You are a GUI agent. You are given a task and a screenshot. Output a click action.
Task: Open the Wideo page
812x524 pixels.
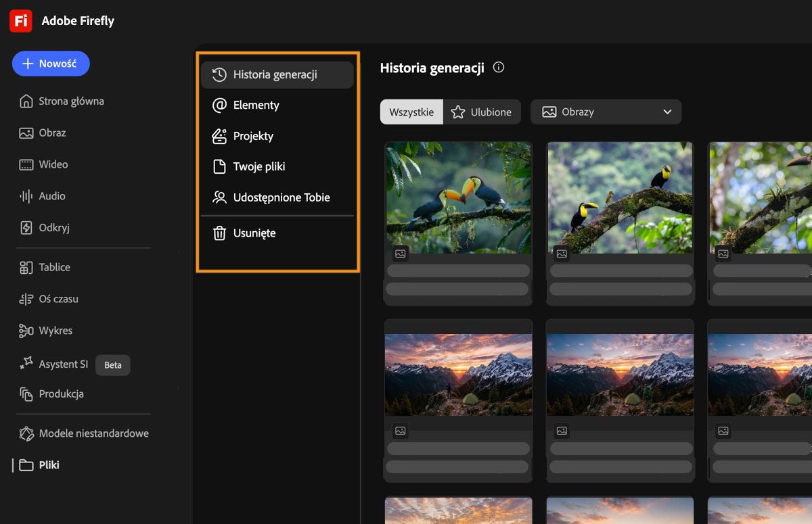coord(45,164)
